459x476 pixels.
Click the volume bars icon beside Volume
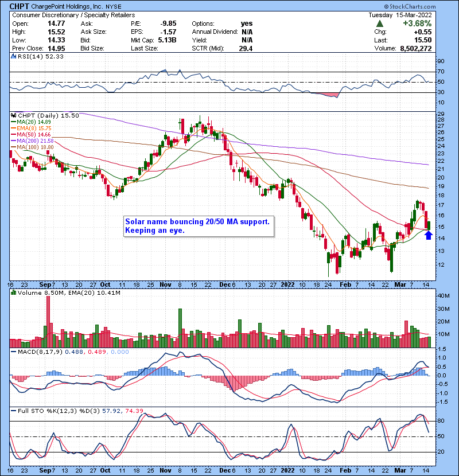pyautogui.click(x=13, y=293)
